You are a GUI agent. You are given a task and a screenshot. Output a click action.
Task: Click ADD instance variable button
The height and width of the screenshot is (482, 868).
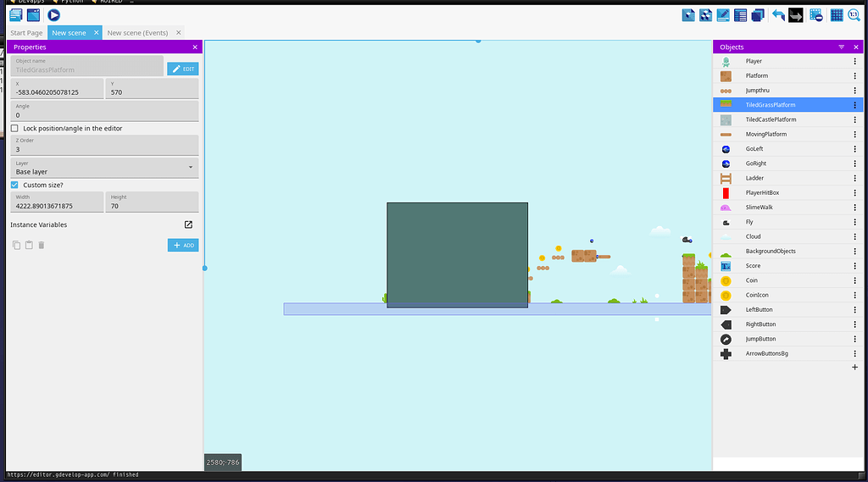(x=183, y=245)
